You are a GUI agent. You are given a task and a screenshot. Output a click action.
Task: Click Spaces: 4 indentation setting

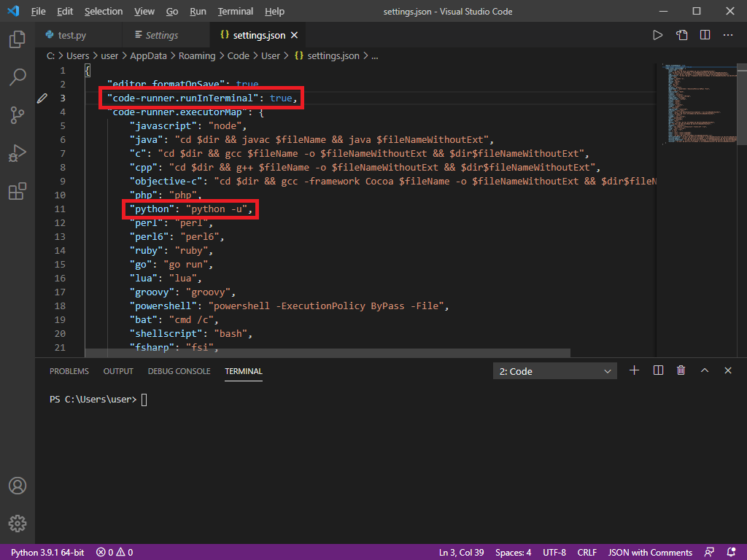(x=513, y=553)
